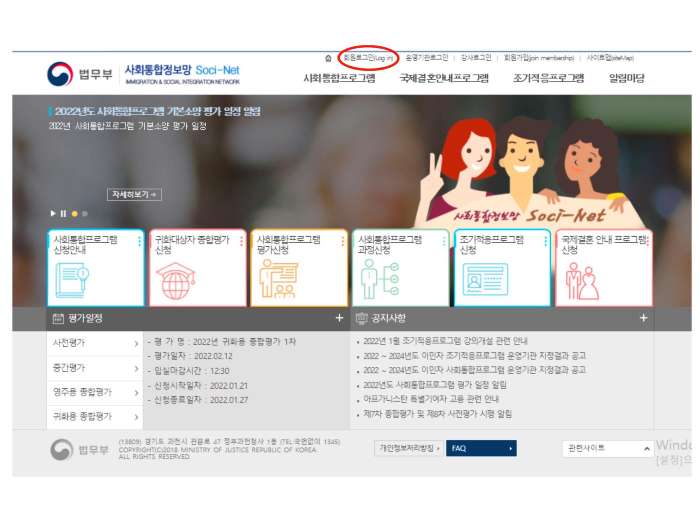Click person flow icon in 사회통합프로그램 과정신청 card

tap(380, 280)
